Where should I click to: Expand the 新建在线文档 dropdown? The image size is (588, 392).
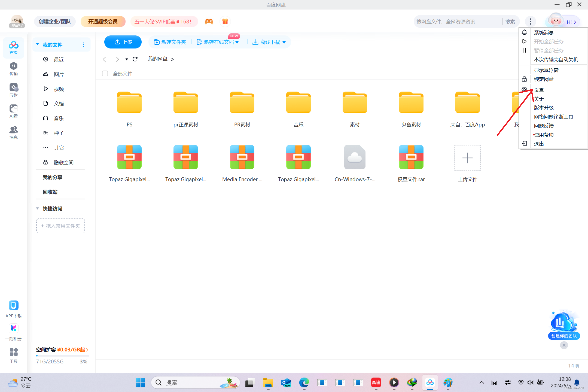tap(237, 42)
